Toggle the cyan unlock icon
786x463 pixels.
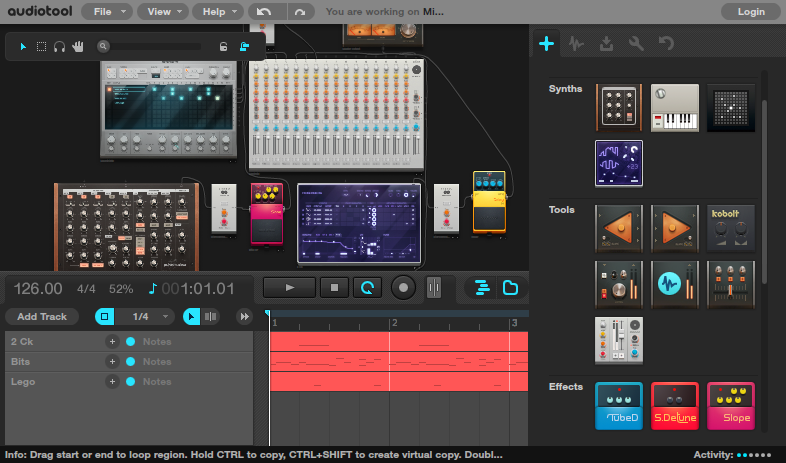pos(245,47)
